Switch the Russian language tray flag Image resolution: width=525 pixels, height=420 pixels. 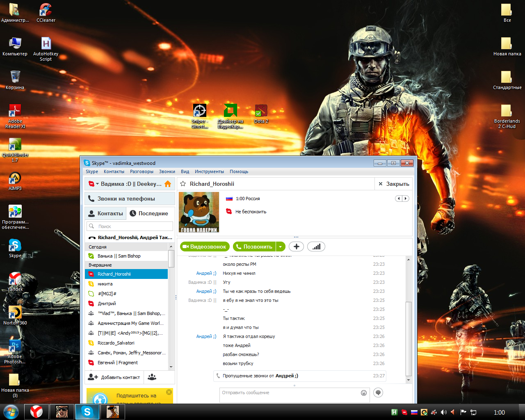[x=414, y=412]
